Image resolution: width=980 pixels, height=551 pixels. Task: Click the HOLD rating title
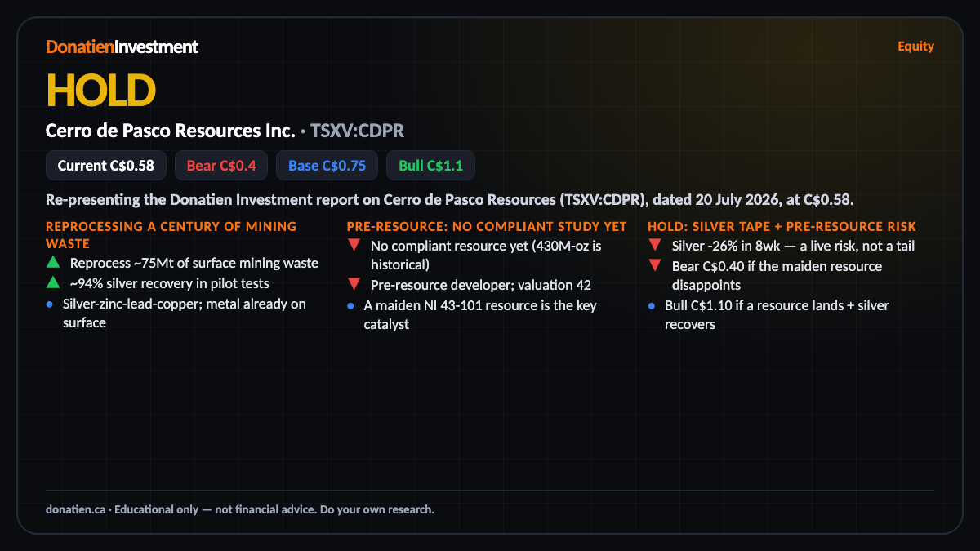pyautogui.click(x=100, y=90)
